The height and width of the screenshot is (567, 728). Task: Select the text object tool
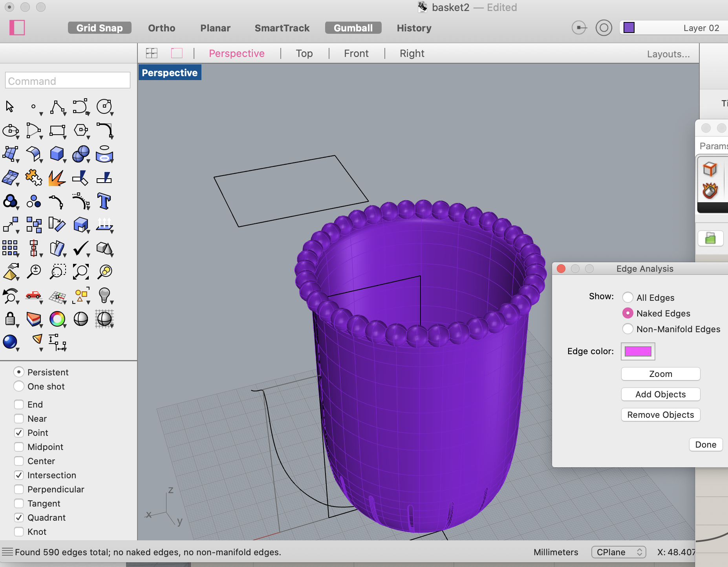104,201
